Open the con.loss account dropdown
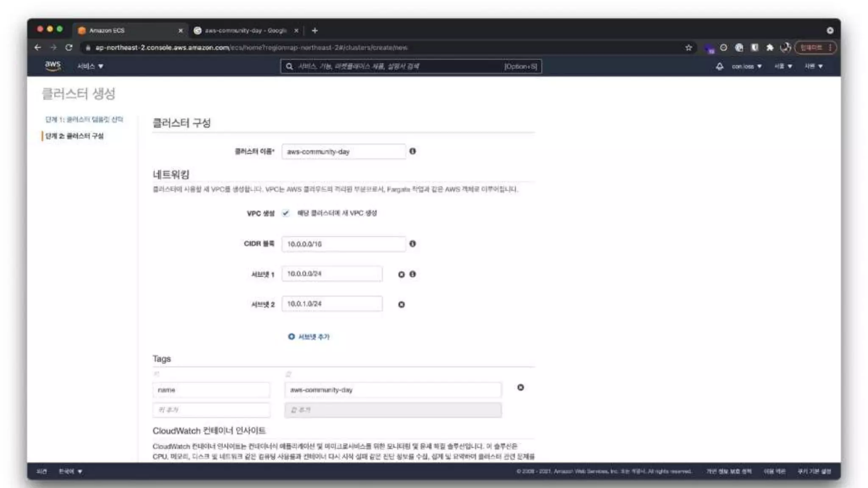This screenshot has width=868, height=488. pos(746,66)
